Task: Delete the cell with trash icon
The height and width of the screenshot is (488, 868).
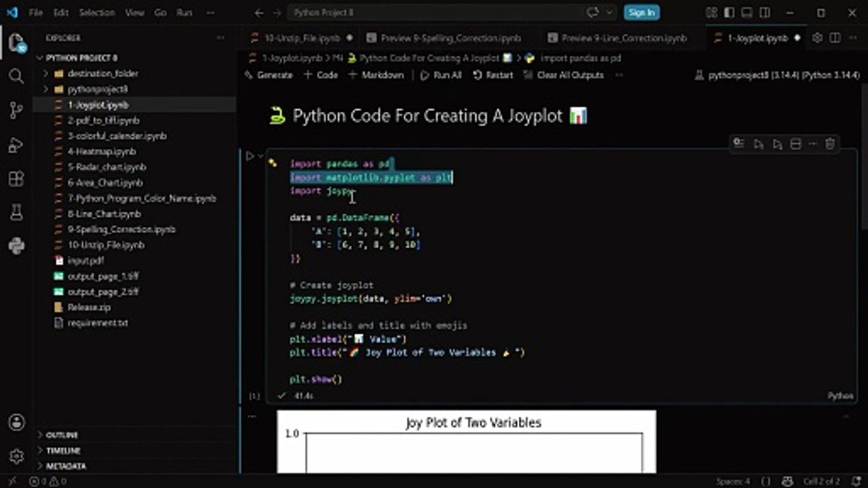Action: click(x=830, y=144)
